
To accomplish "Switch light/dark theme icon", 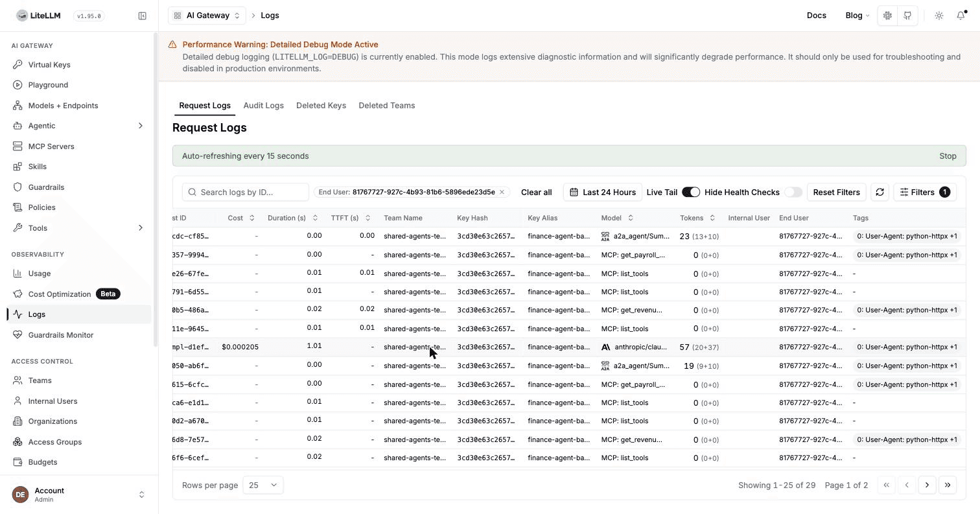I will pyautogui.click(x=939, y=16).
